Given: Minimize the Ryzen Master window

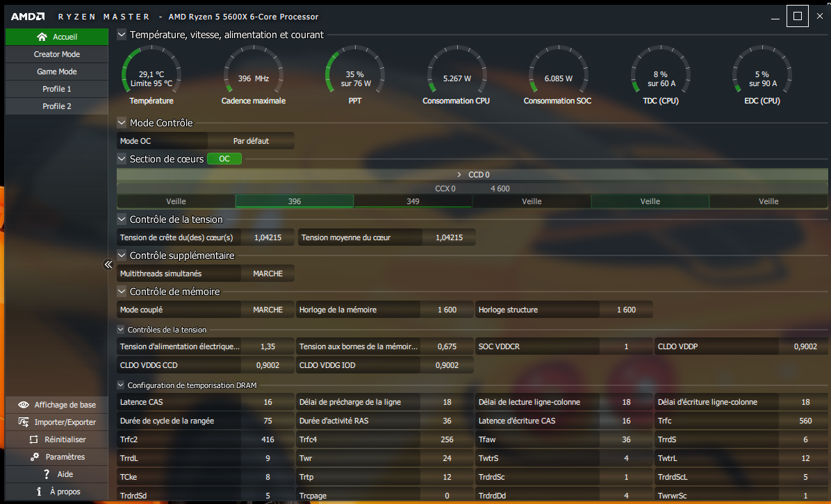Looking at the screenshot, I should click(x=775, y=17).
